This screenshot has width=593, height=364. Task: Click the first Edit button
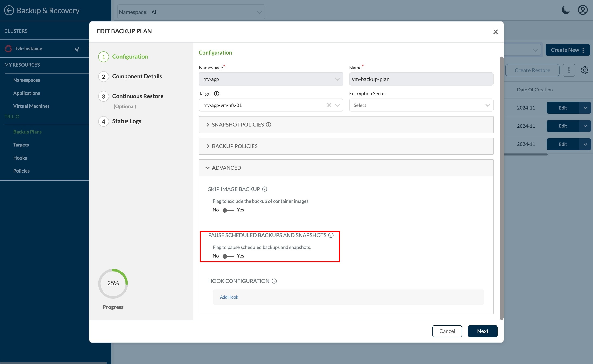[563, 108]
